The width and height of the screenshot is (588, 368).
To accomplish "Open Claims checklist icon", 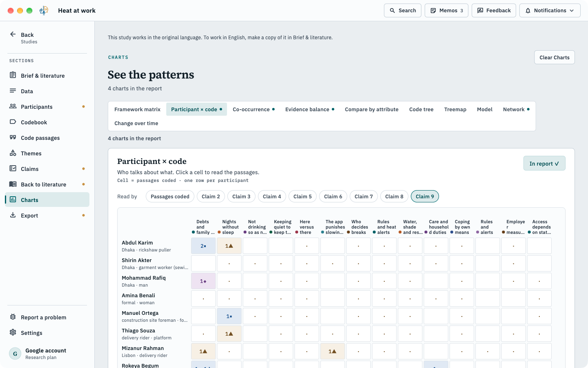I will tap(13, 168).
